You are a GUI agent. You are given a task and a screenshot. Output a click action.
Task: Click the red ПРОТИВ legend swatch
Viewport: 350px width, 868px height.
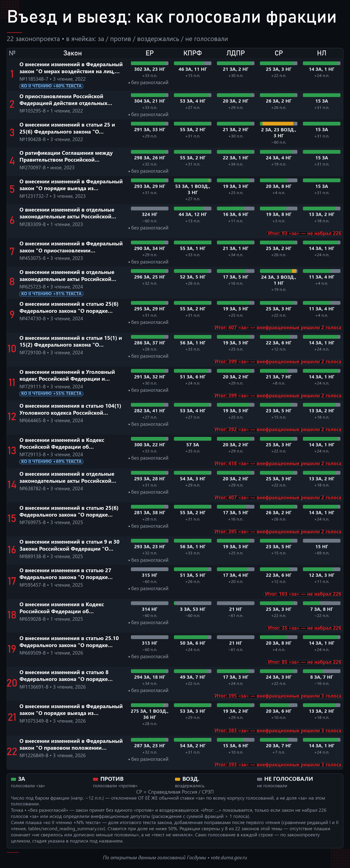(x=95, y=779)
